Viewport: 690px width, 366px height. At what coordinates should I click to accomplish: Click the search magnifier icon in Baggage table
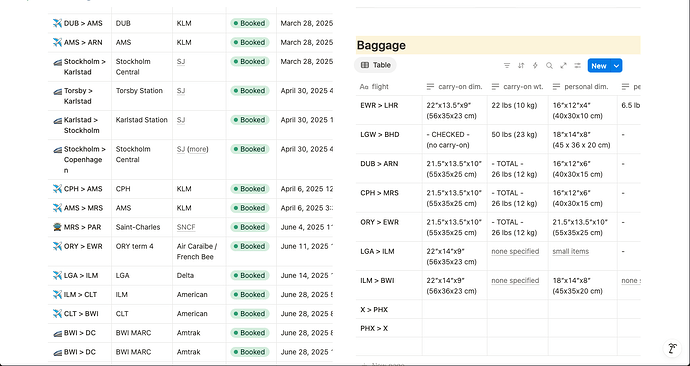point(549,66)
